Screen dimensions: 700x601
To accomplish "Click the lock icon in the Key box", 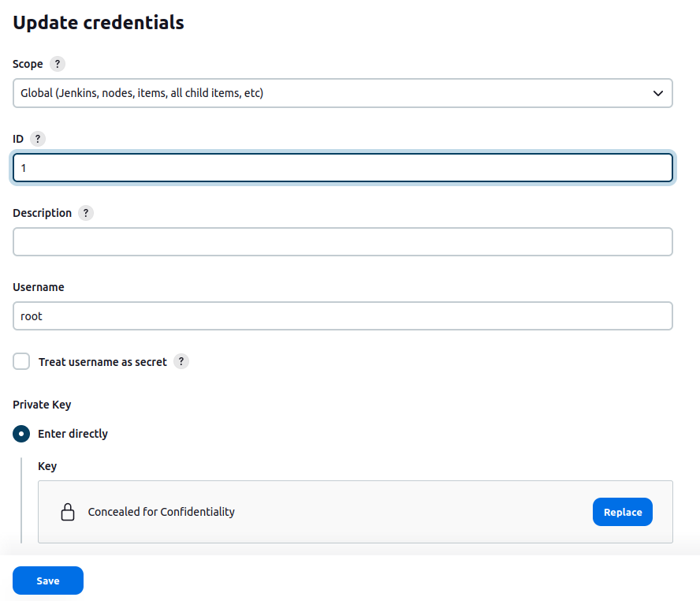I will click(68, 512).
